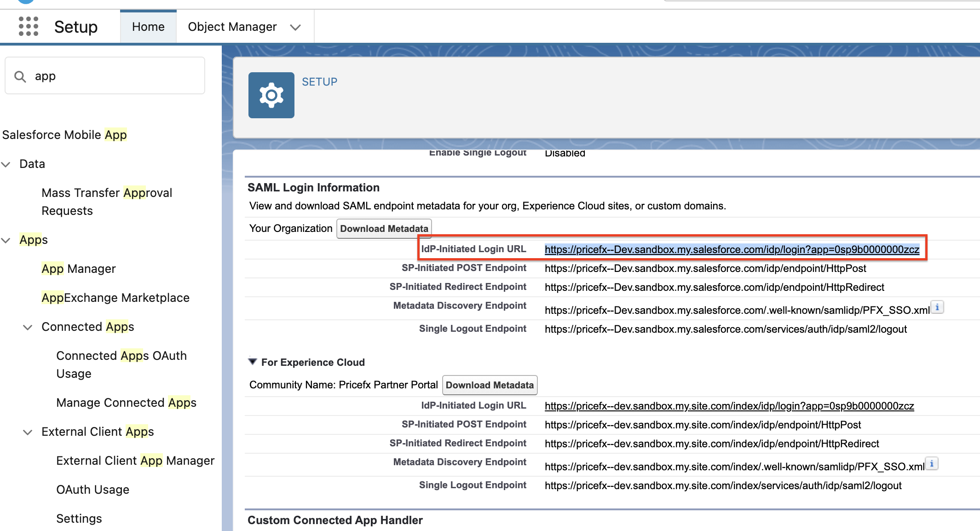Collapse the For Experience Cloud section
Screen dimensions: 980x531
[x=253, y=362]
